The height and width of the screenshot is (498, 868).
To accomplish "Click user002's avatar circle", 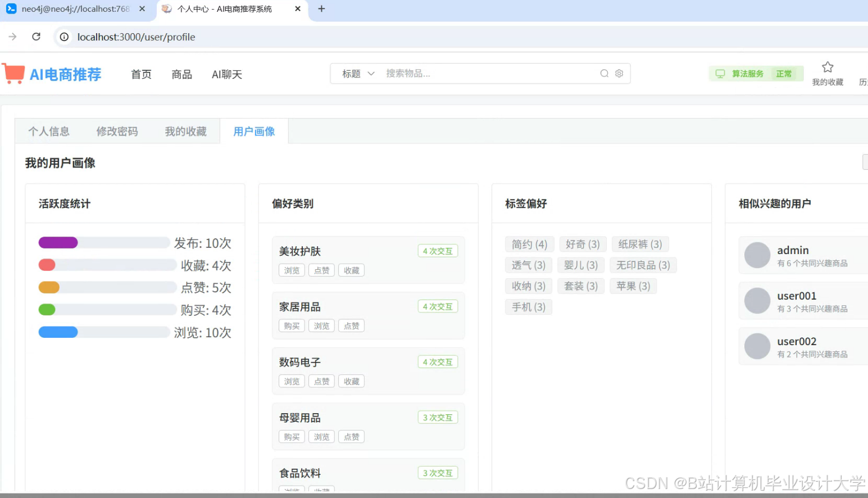I will [x=757, y=346].
